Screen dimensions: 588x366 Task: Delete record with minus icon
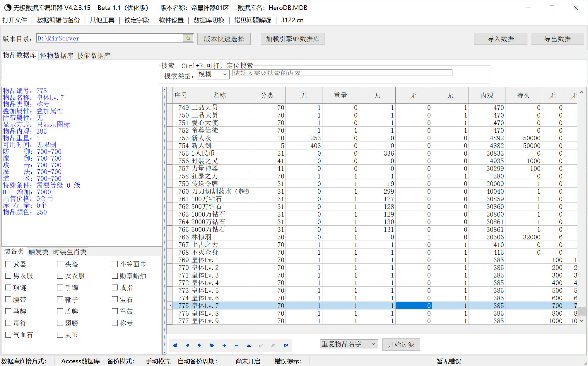[x=237, y=345]
